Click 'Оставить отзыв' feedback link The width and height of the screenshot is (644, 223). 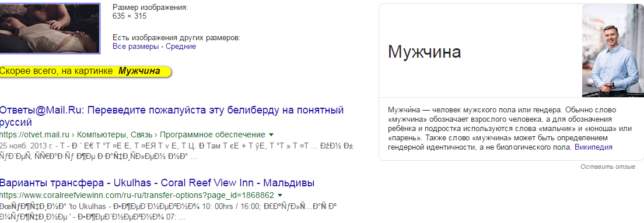pyautogui.click(x=608, y=167)
